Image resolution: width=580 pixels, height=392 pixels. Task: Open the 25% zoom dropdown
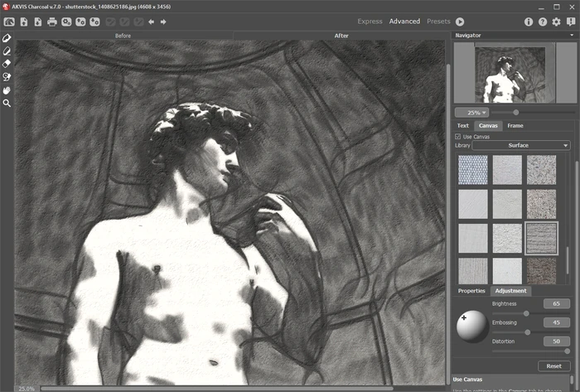(471, 113)
